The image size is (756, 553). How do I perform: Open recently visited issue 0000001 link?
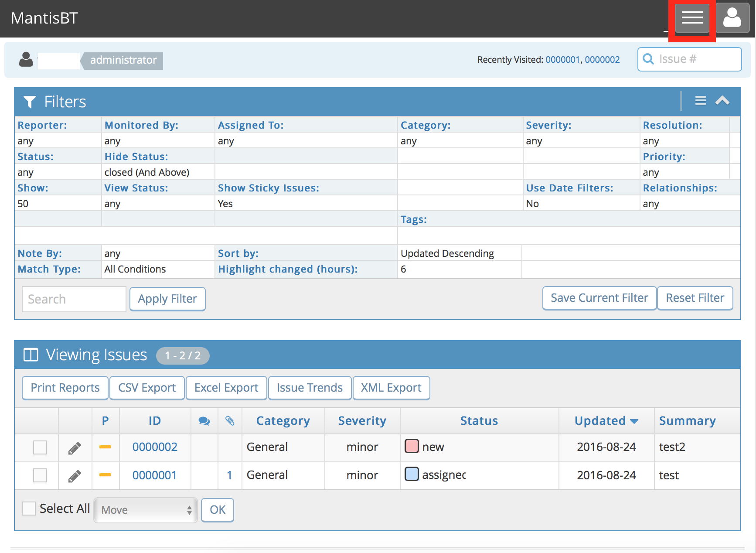(562, 60)
